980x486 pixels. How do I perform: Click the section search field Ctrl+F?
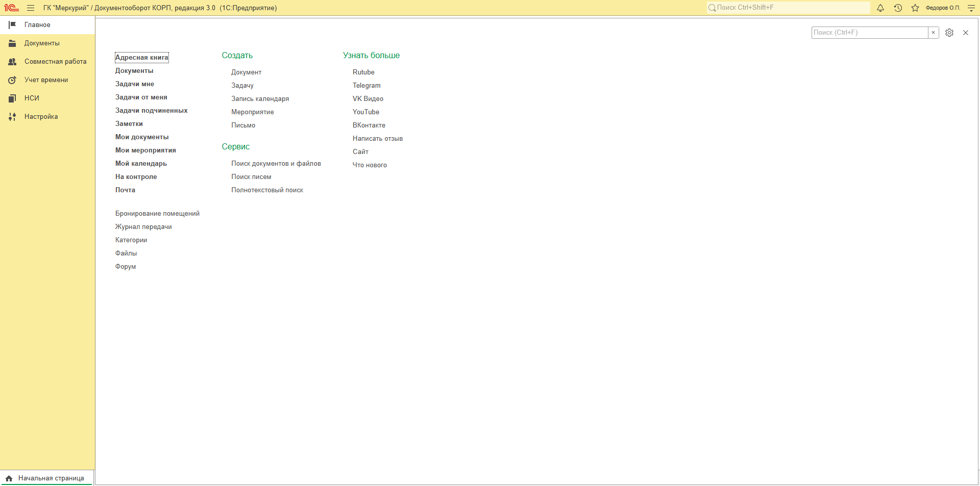click(870, 33)
